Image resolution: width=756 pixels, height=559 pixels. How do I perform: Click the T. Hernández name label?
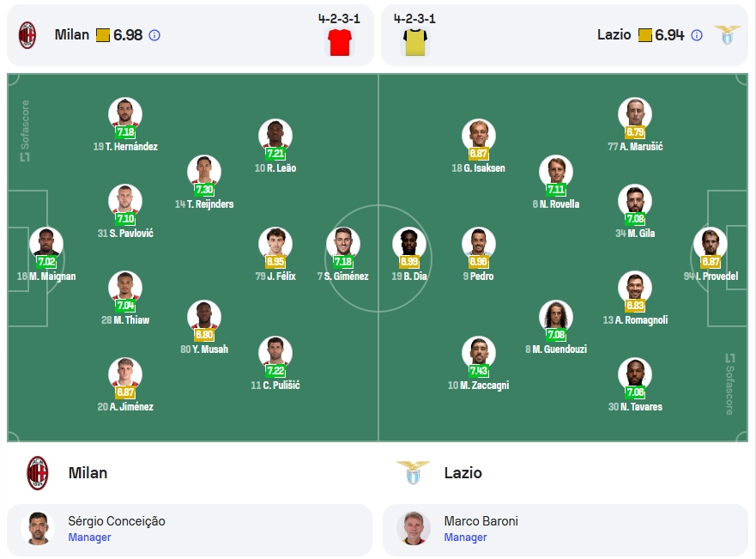pyautogui.click(x=125, y=147)
